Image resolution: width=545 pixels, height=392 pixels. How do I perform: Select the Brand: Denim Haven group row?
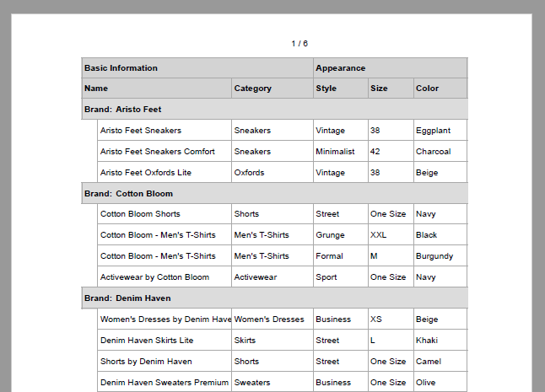click(274, 298)
